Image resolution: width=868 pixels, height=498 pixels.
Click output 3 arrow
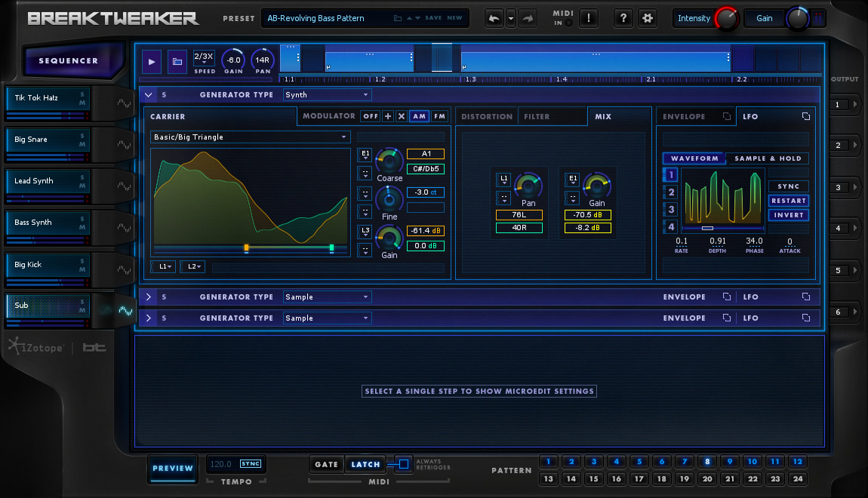point(854,188)
